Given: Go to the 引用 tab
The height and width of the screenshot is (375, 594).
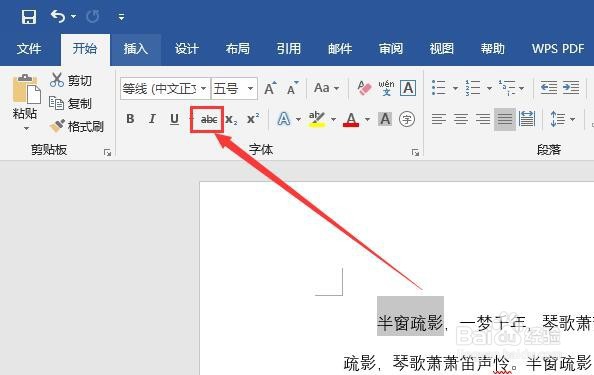Looking at the screenshot, I should click(x=288, y=48).
